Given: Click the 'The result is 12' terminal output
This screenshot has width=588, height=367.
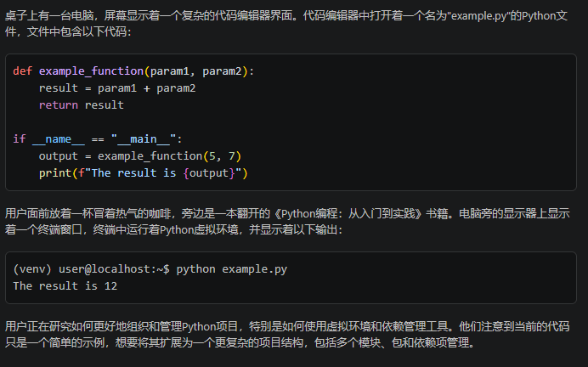Looking at the screenshot, I should point(65,286).
